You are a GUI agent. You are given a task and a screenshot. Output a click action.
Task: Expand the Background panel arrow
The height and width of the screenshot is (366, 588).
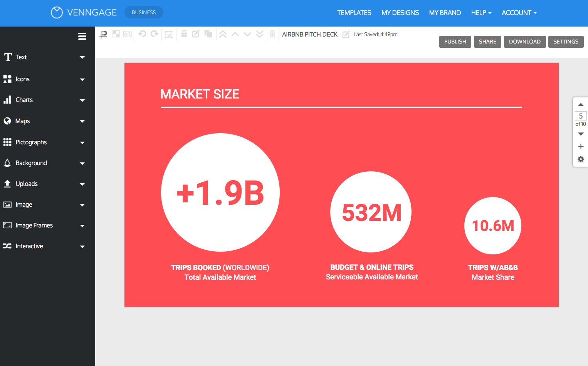pyautogui.click(x=82, y=164)
